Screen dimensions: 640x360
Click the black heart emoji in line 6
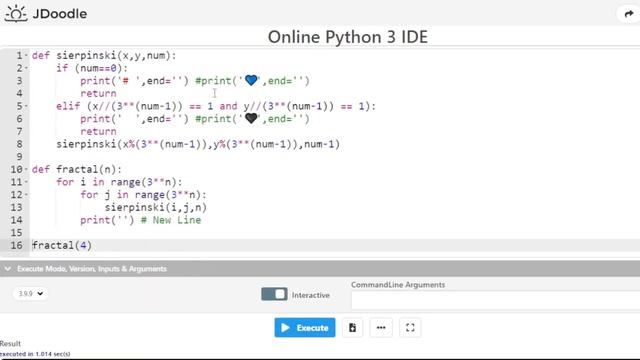pyautogui.click(x=251, y=118)
